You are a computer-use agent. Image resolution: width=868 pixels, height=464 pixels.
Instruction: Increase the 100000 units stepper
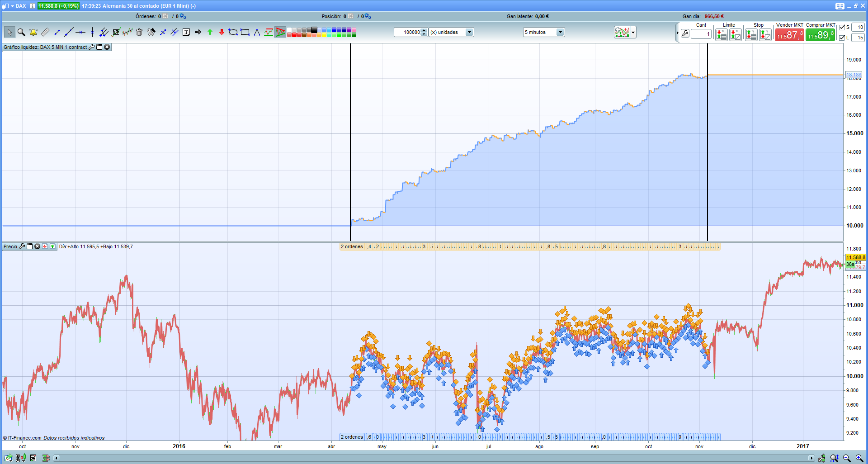(424, 30)
